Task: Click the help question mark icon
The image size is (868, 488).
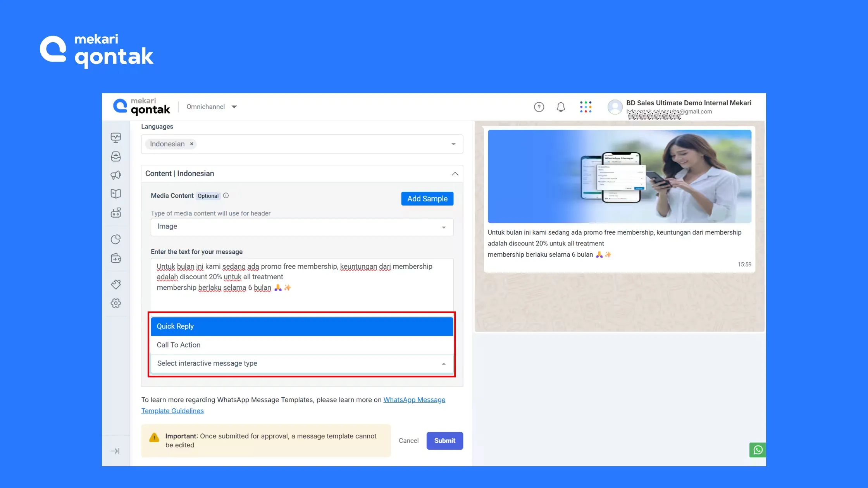Action: point(539,107)
